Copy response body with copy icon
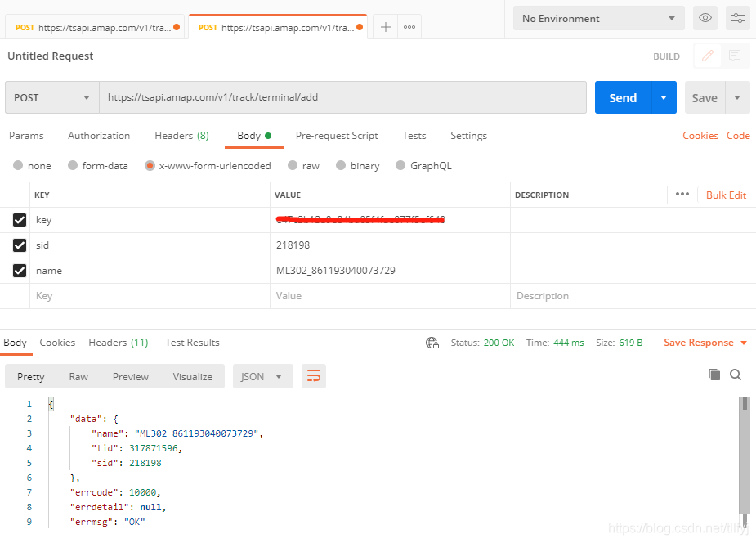 click(x=714, y=375)
